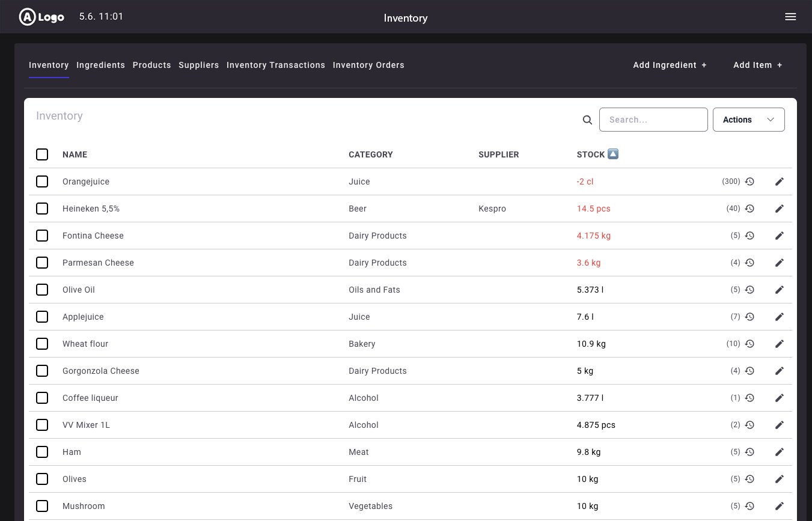This screenshot has width=812, height=521.
Task: View history for Heineken 5,5%
Action: point(749,209)
